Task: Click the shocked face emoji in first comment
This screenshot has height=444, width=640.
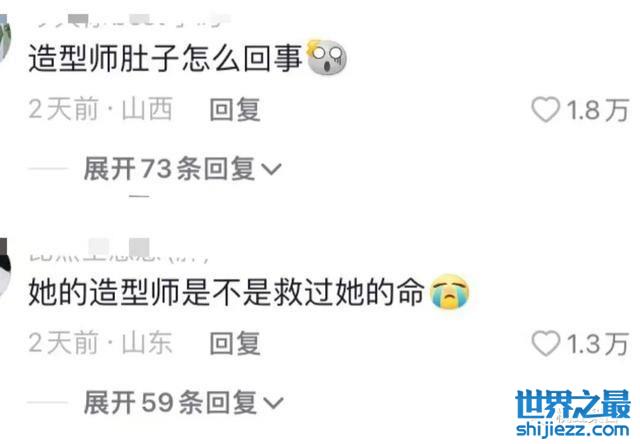Action: 327,57
